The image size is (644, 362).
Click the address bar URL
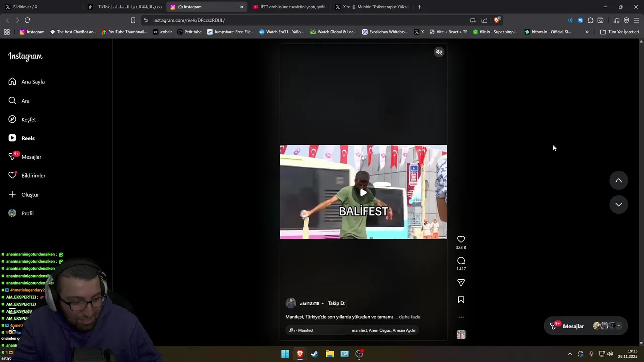[189, 20]
